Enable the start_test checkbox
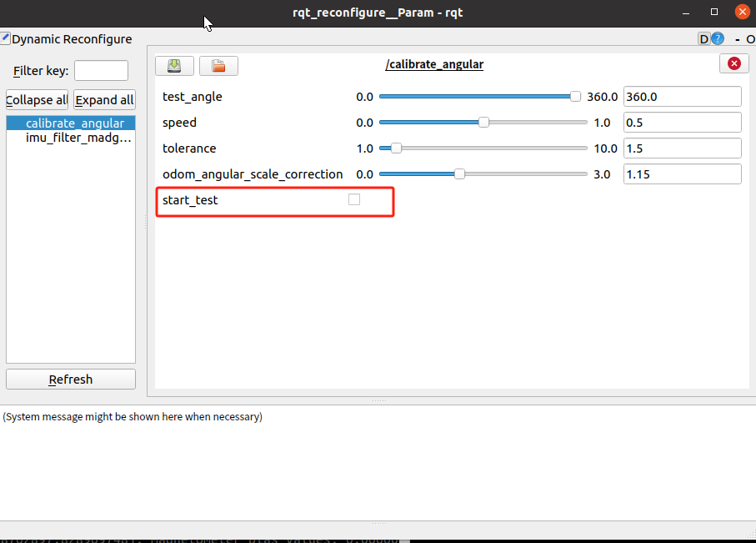 pos(354,199)
